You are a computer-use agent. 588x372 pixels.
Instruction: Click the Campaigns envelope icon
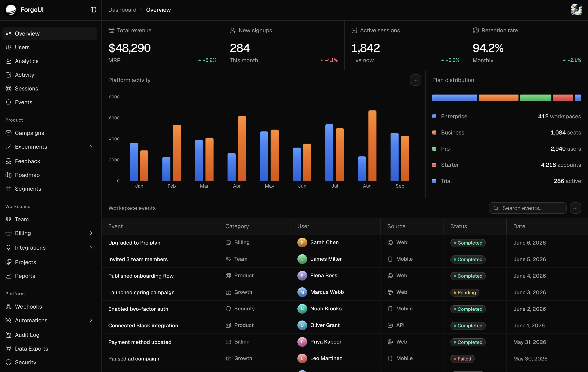pos(8,133)
